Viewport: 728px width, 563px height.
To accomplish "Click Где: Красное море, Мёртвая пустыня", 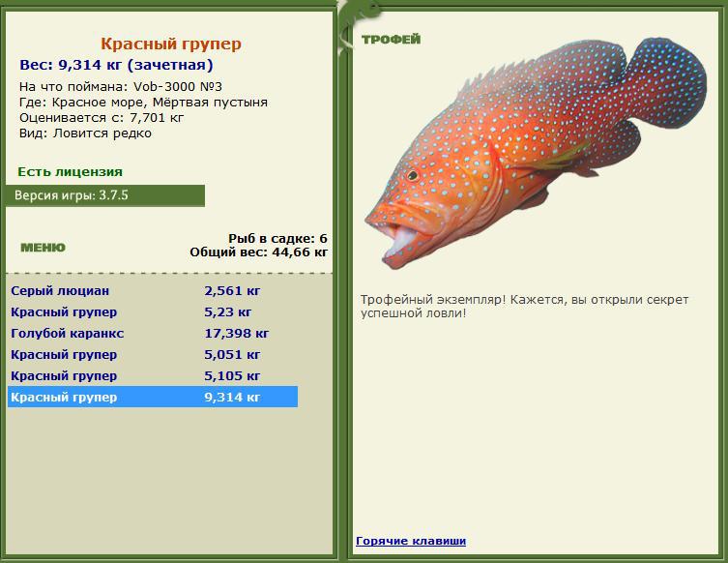I will coord(143,103).
